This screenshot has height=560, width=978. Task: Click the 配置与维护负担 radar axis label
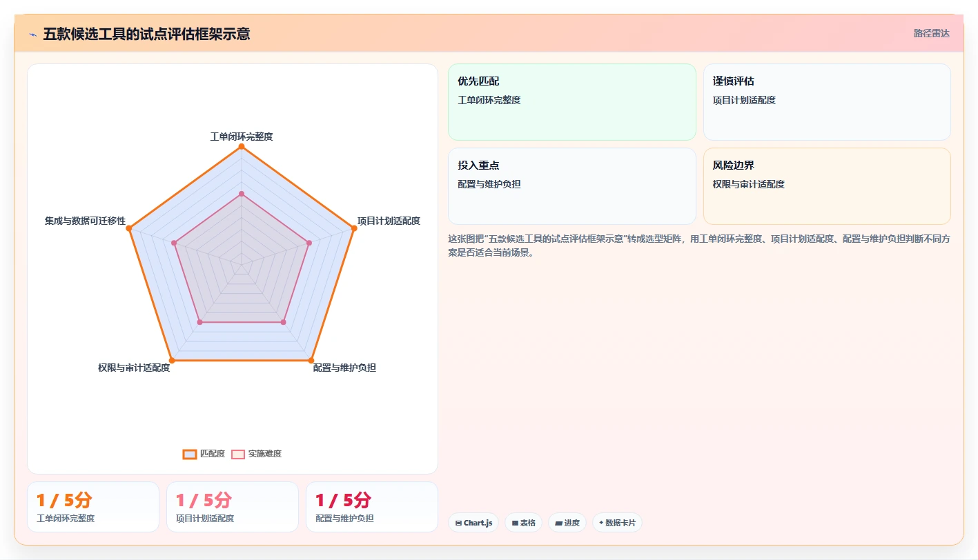(344, 368)
